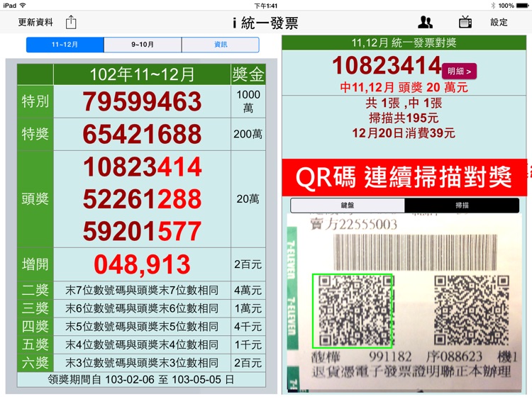Tap the 特別 row label
Image resolution: width=532 pixels, height=399 pixels.
(35, 101)
